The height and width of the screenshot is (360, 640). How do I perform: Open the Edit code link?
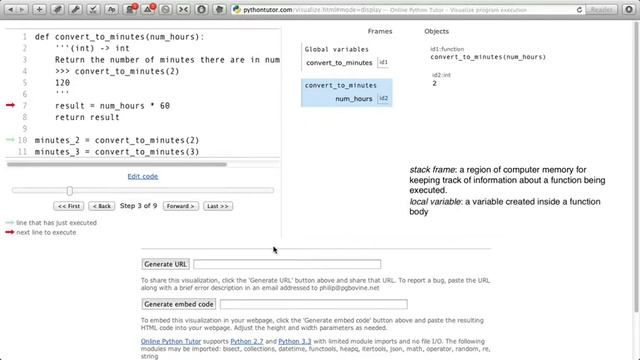pos(142,176)
